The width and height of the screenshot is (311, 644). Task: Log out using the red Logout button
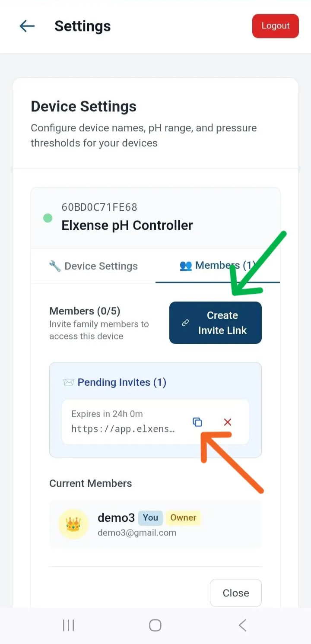[x=275, y=26]
